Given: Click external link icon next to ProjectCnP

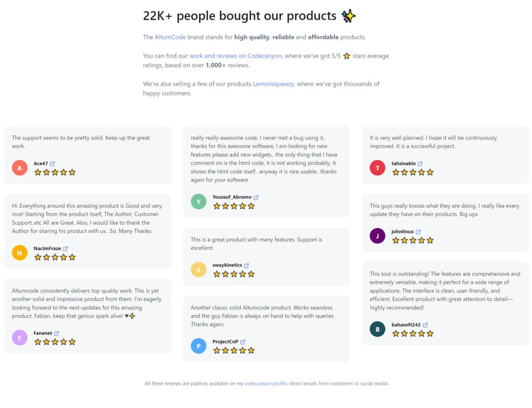Looking at the screenshot, I should pos(243,342).
